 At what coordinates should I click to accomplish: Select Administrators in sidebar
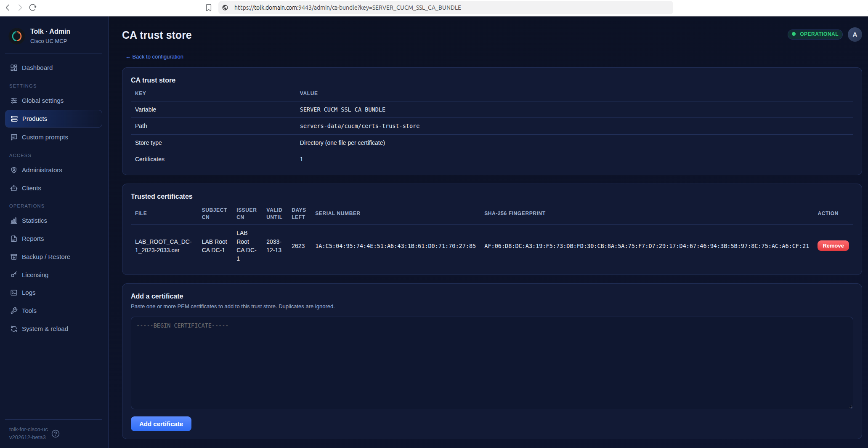point(53,170)
